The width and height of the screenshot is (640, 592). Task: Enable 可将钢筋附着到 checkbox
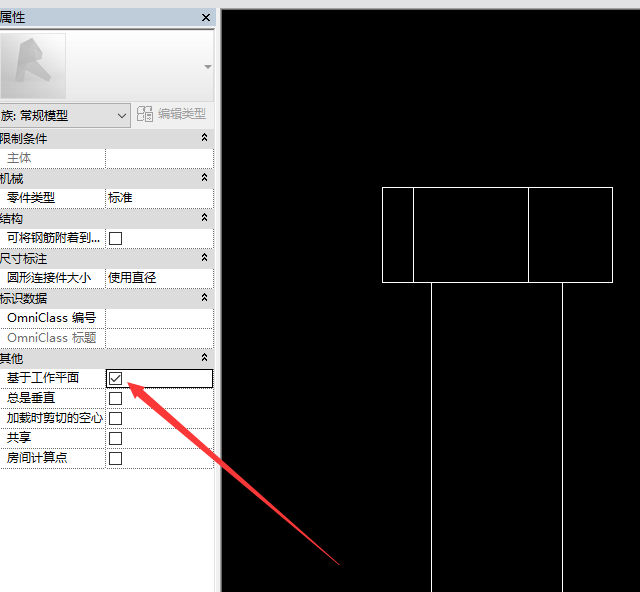(116, 238)
